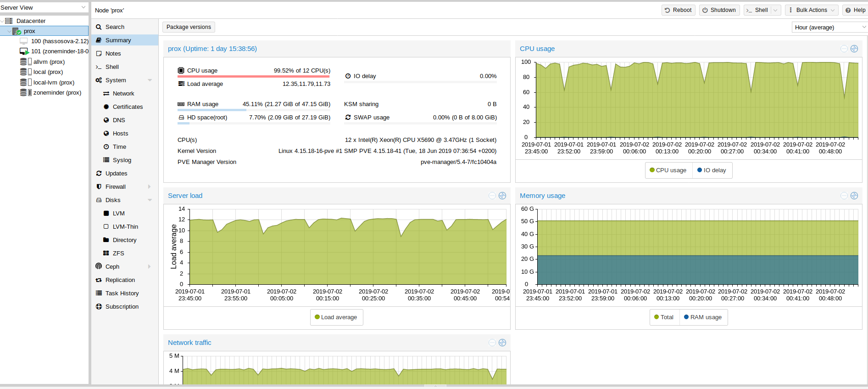868x389 pixels.
Task: Click the Replication icon
Action: coord(99,280)
